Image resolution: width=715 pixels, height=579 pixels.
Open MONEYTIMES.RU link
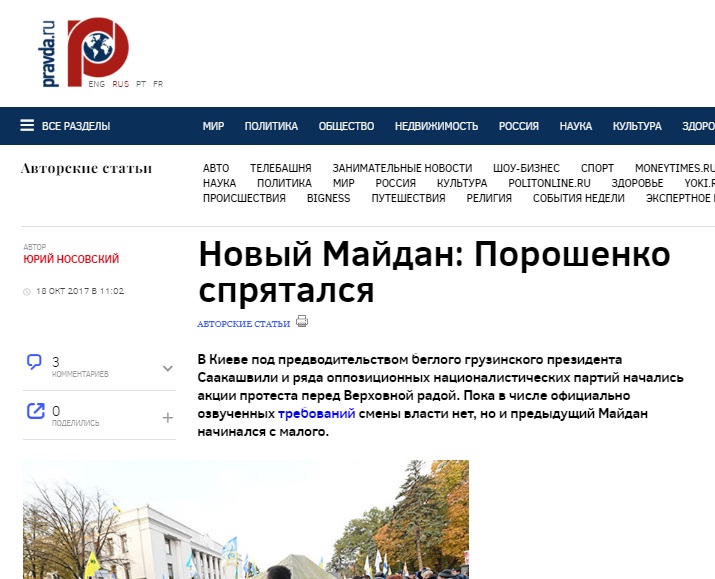pyautogui.click(x=675, y=168)
